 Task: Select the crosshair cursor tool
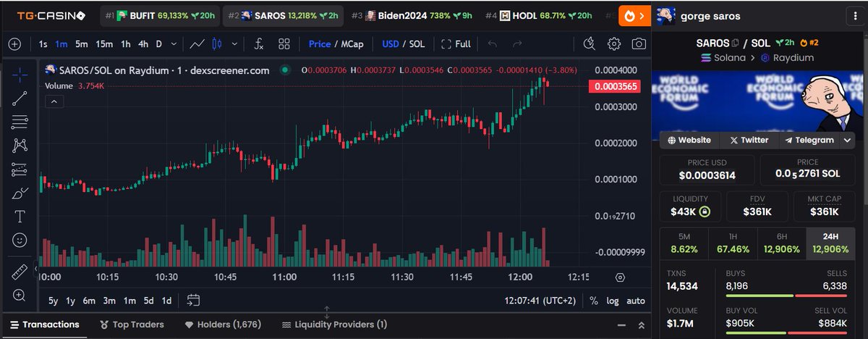(x=20, y=75)
